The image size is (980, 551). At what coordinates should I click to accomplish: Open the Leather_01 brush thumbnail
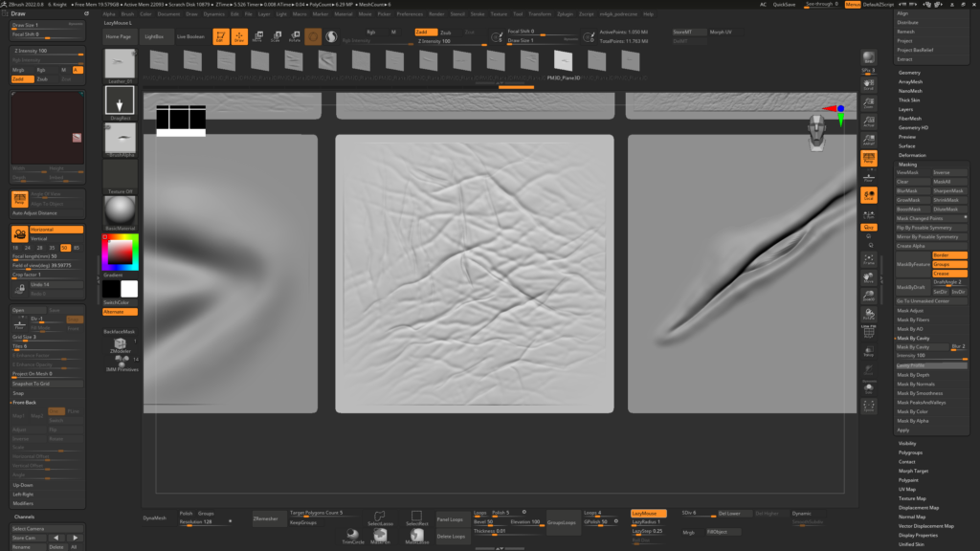pyautogui.click(x=120, y=64)
